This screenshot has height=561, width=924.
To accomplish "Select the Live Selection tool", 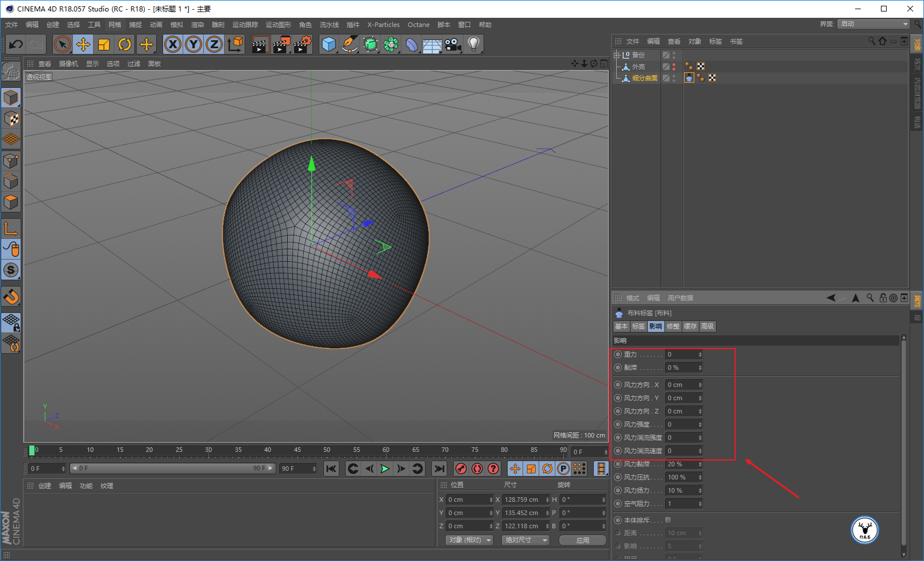I will tap(63, 44).
